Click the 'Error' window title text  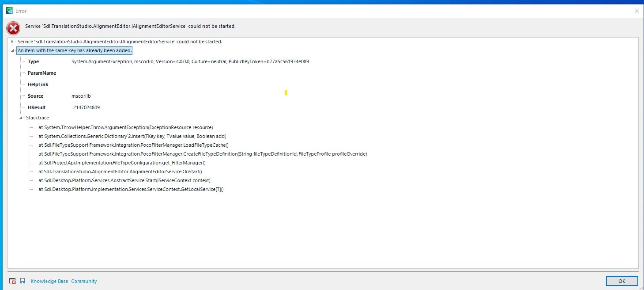21,11
